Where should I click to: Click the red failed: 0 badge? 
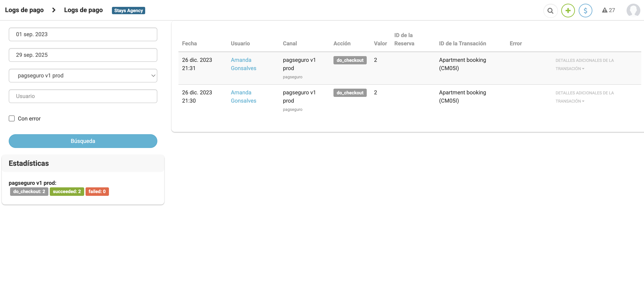[97, 191]
